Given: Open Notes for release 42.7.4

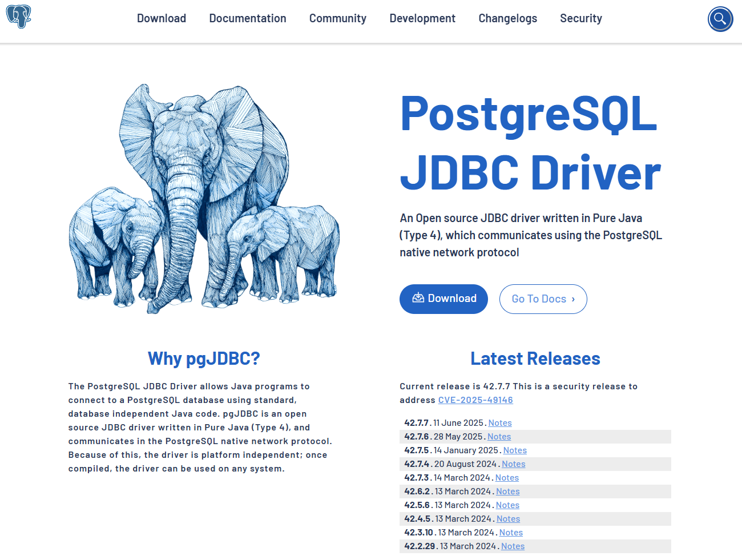Looking at the screenshot, I should (x=514, y=464).
